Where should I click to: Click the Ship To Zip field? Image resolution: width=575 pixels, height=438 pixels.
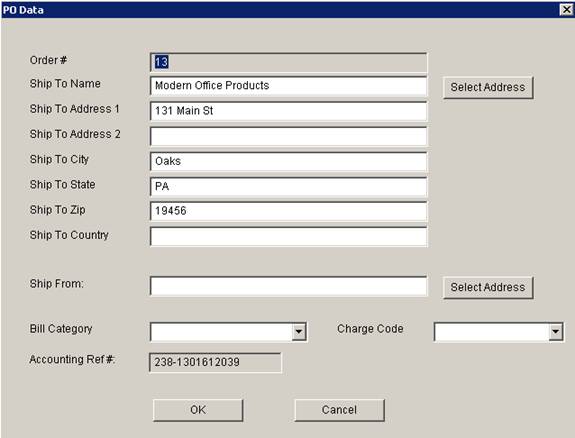(x=288, y=211)
